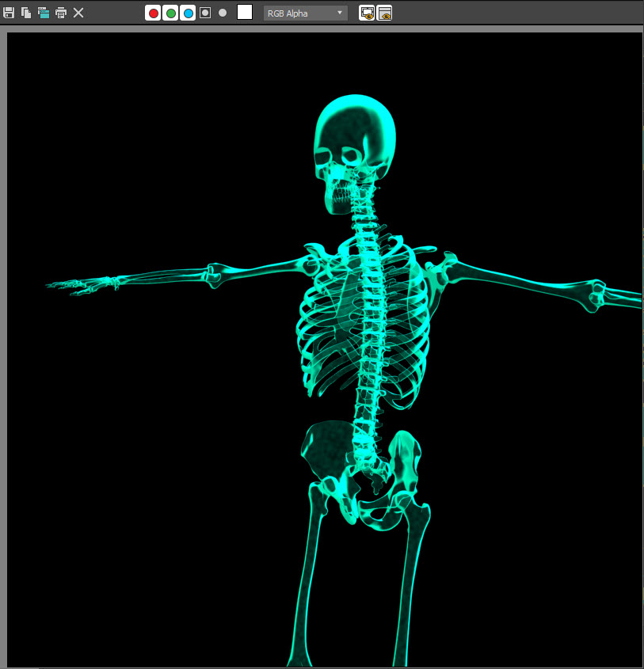The height and width of the screenshot is (669, 644).
Task: Toggle UI overlays icon
Action: 367,13
